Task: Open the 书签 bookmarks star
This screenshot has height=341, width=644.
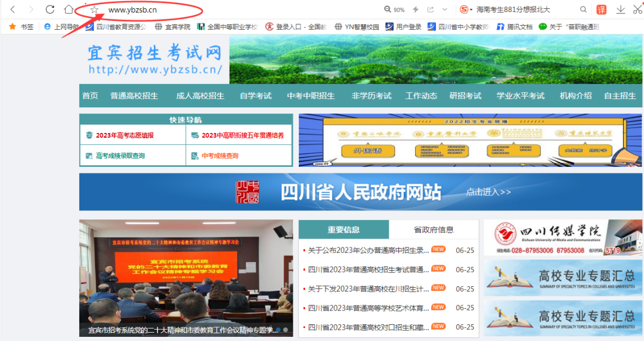Action: (x=21, y=27)
